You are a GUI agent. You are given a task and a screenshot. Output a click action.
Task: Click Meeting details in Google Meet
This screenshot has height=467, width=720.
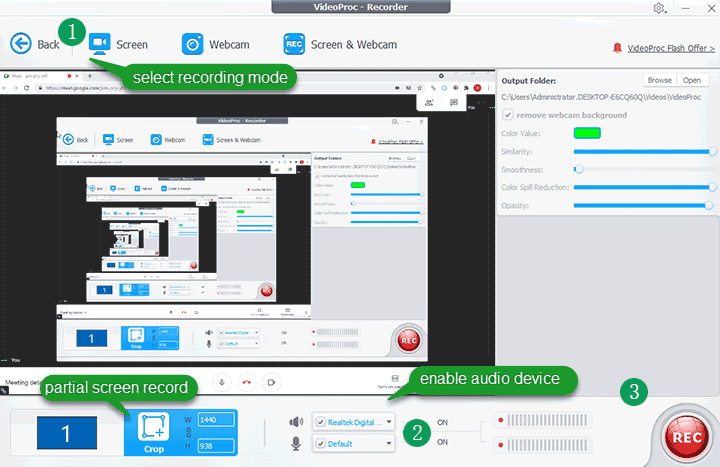[x=22, y=382]
